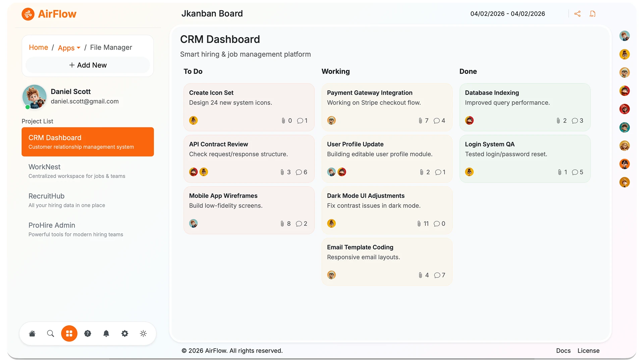
Task: Open User Profile Update card title
Action: tap(355, 144)
